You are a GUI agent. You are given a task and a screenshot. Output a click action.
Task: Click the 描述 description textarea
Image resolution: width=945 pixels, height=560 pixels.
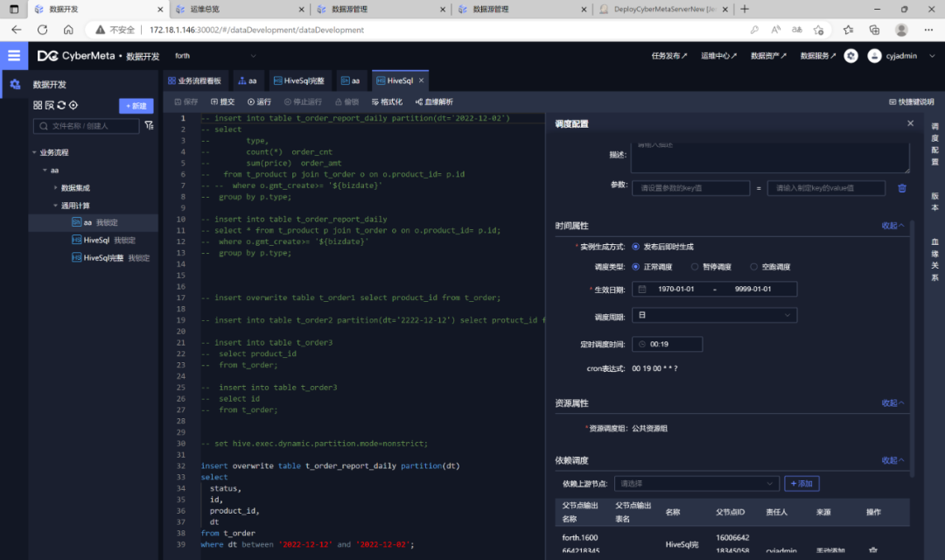(770, 156)
